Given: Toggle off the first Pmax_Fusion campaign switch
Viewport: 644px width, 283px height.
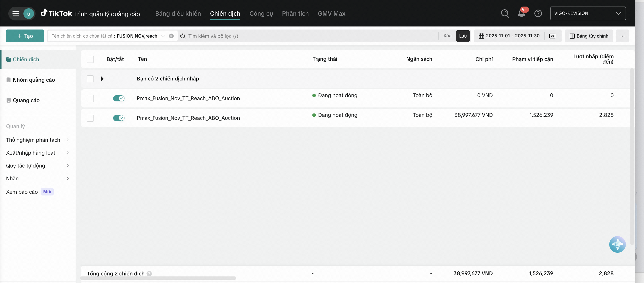Looking at the screenshot, I should pyautogui.click(x=119, y=98).
